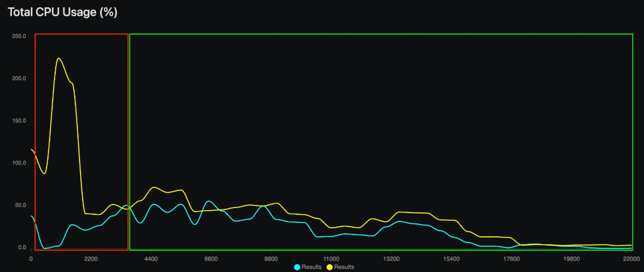
Task: Select the 4400 x-axis tick label
Action: point(151,259)
